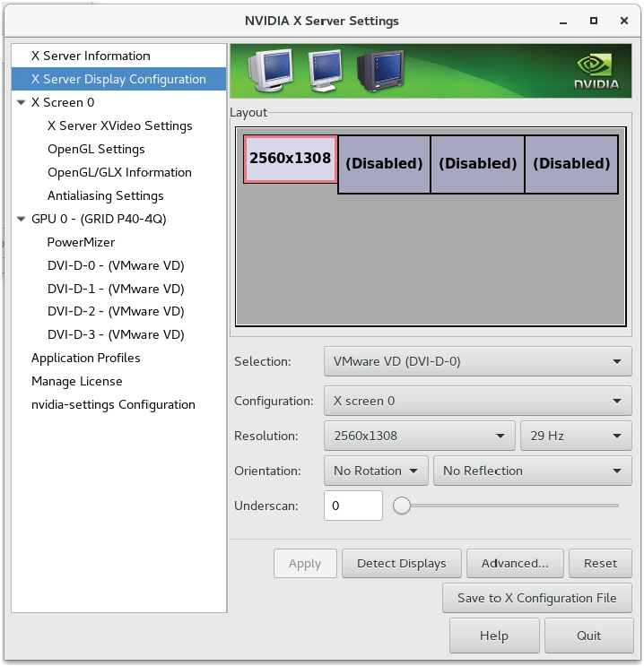Screen dimensions: 644x666
Task: Open the No Rotation dropdown
Action: 376,471
